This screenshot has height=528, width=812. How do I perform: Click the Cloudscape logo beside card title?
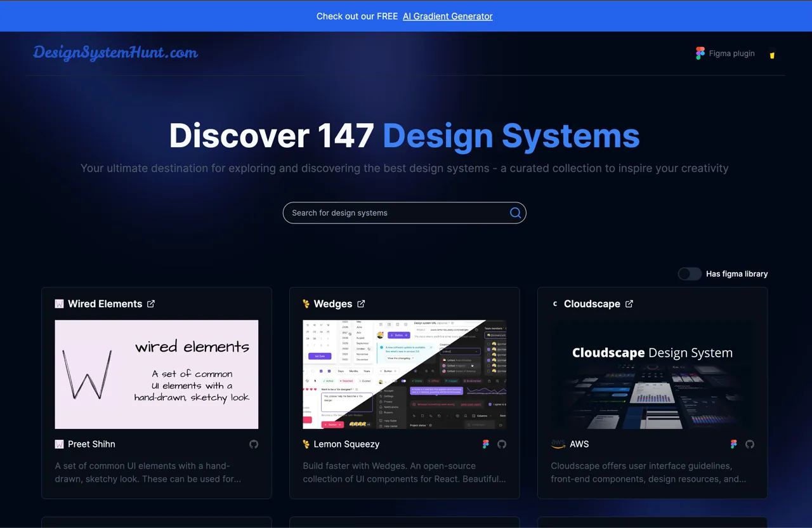click(x=555, y=304)
